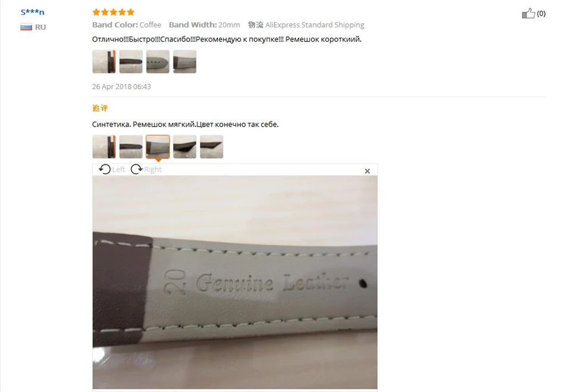Click AliExpress Standard Shipping text
The height and width of the screenshot is (392, 565).
point(315,25)
